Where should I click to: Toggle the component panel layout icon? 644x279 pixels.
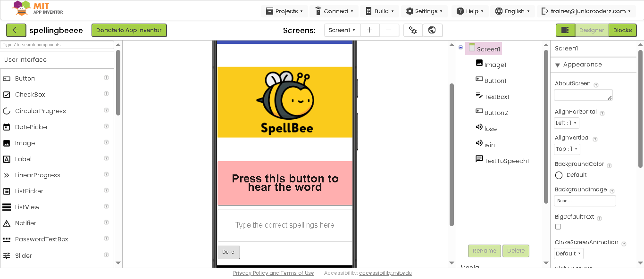[565, 30]
